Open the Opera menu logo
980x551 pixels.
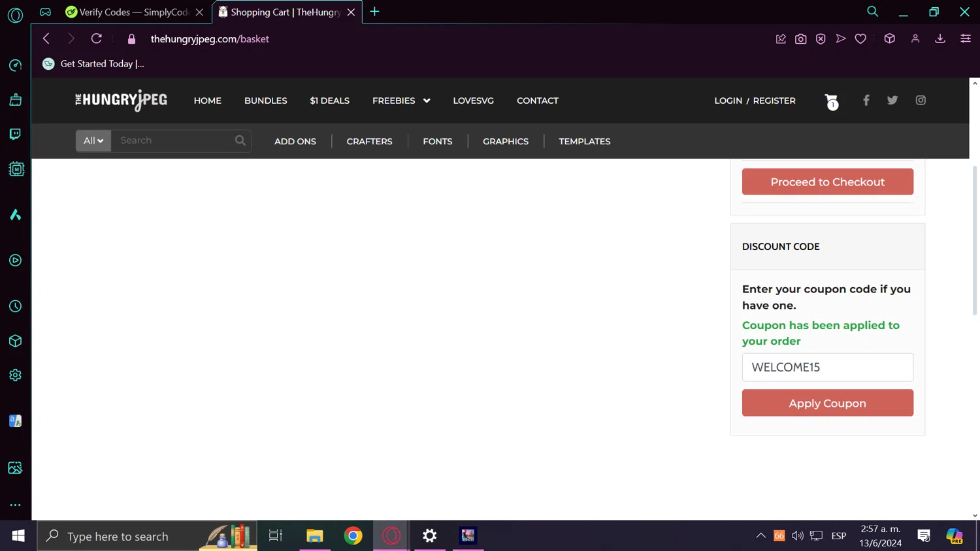pyautogui.click(x=15, y=14)
